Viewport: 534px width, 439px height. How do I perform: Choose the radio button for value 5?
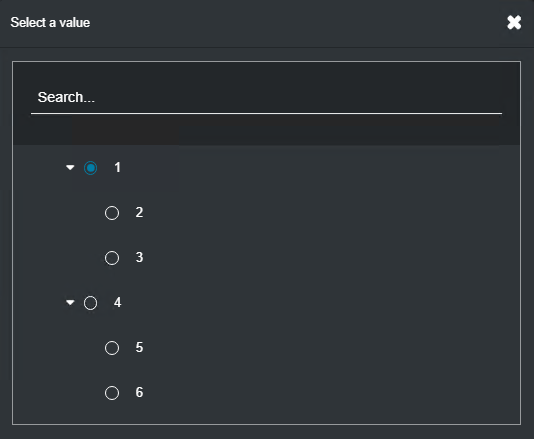click(112, 348)
